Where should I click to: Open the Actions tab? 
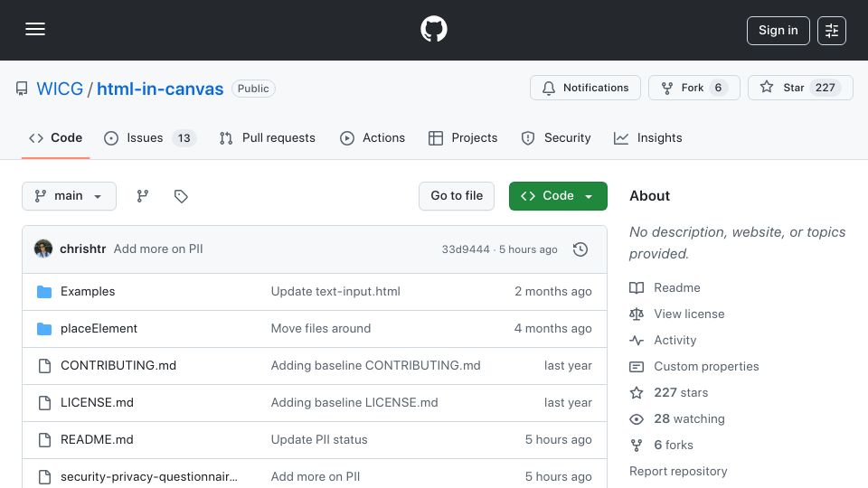pyautogui.click(x=372, y=137)
